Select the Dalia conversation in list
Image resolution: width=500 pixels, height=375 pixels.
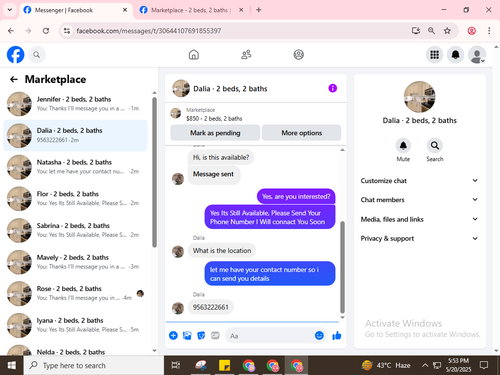(75, 135)
